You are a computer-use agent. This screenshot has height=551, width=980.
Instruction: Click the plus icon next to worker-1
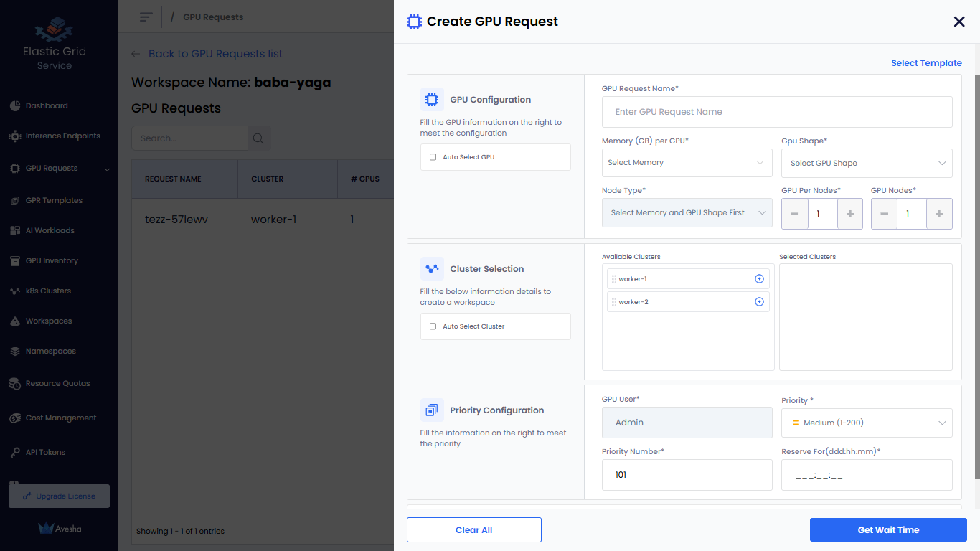(x=759, y=279)
